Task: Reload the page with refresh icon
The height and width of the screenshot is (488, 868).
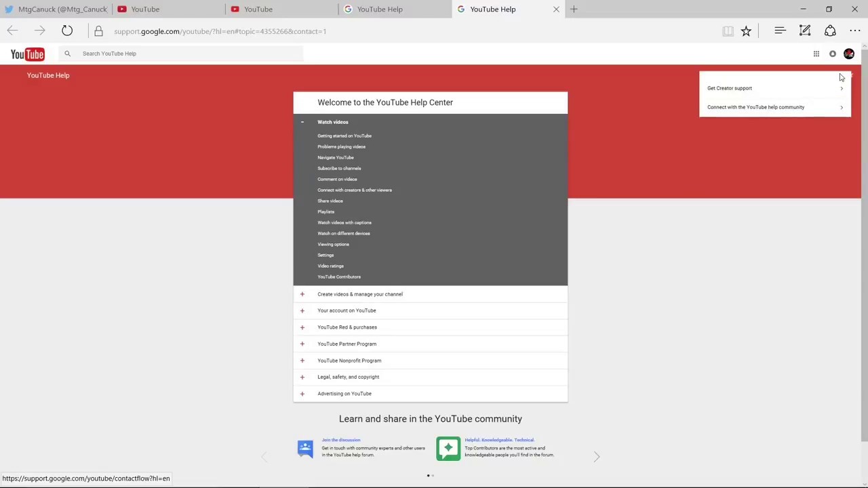Action: click(x=67, y=31)
